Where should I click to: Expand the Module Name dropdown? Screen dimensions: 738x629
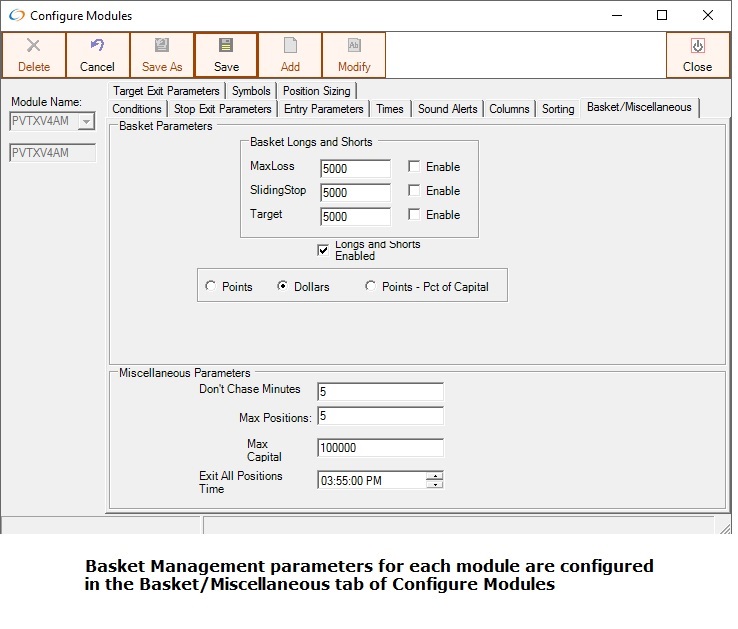[86, 122]
